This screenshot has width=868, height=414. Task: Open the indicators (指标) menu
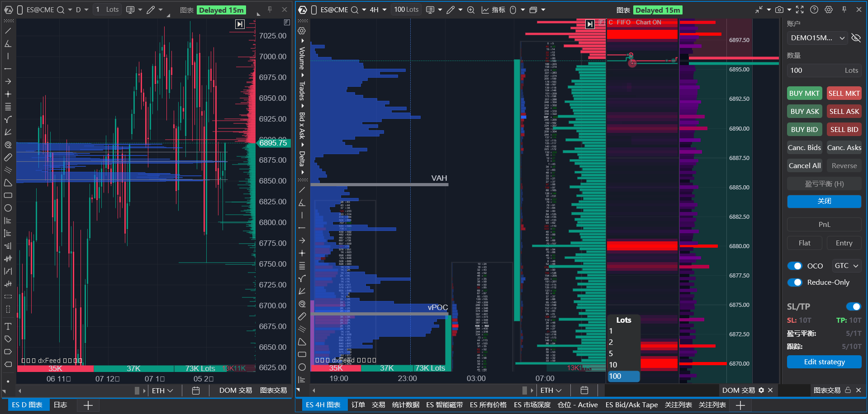coord(493,10)
